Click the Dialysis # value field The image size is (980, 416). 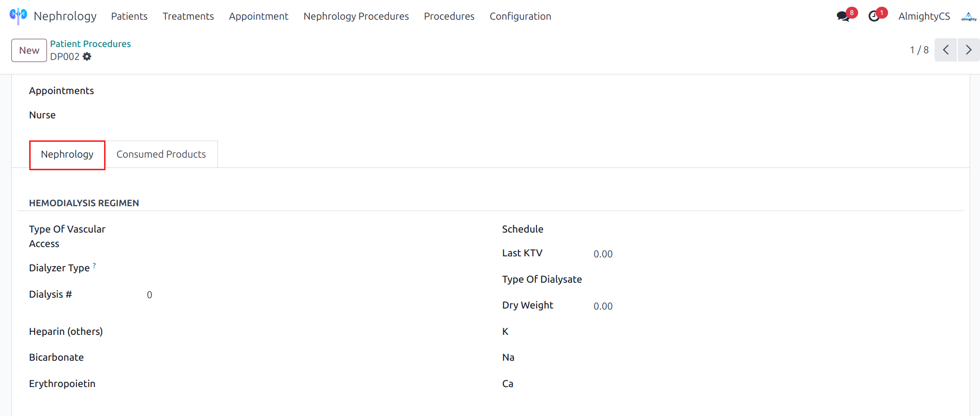pos(150,295)
